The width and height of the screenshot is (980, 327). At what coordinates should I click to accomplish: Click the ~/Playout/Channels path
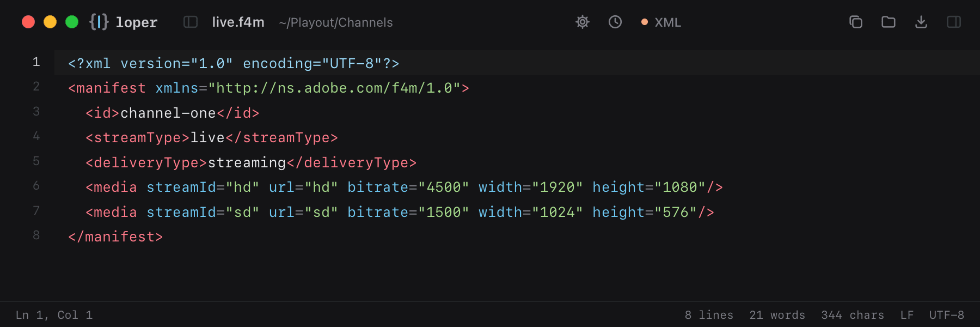[336, 22]
